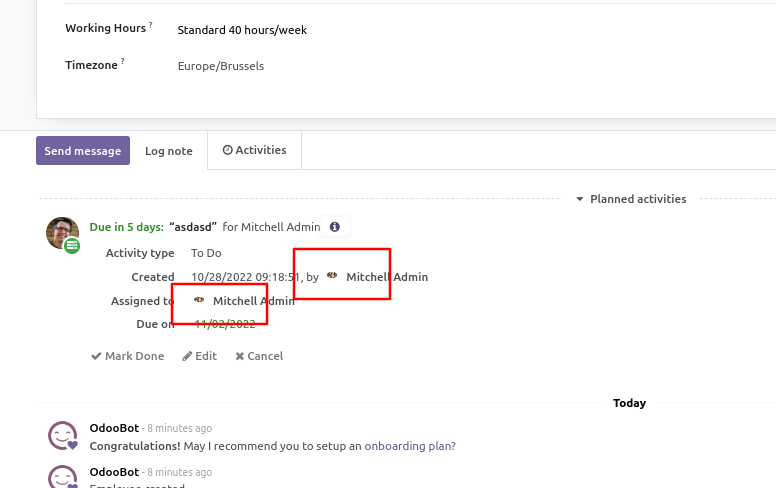Screen dimensions: 776x488
Task: Switch to the Log note tab
Action: click(169, 151)
